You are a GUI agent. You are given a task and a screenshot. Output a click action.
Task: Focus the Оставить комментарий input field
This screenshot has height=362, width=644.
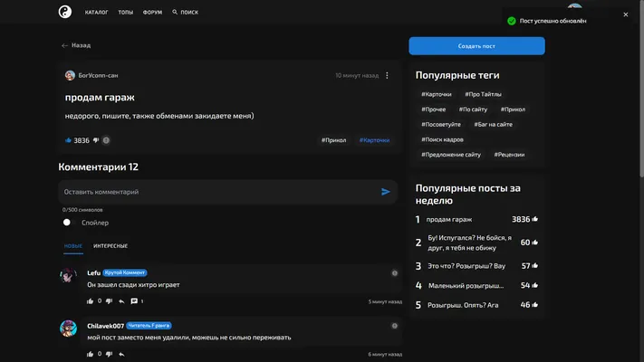[220, 192]
